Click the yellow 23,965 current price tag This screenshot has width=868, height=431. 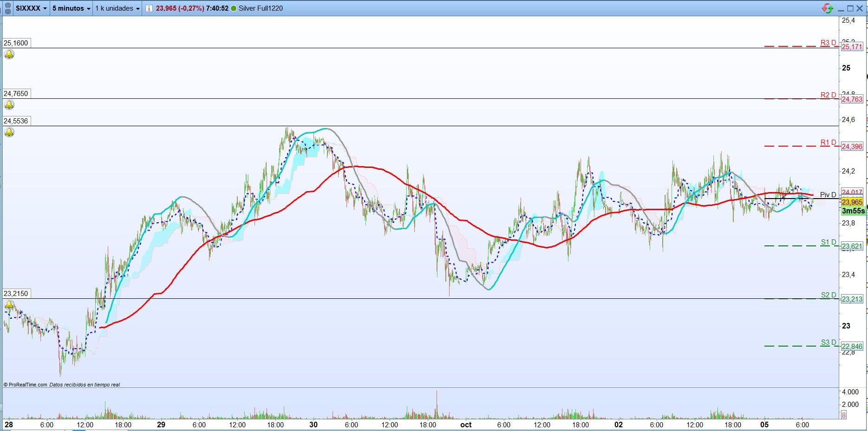(852, 202)
